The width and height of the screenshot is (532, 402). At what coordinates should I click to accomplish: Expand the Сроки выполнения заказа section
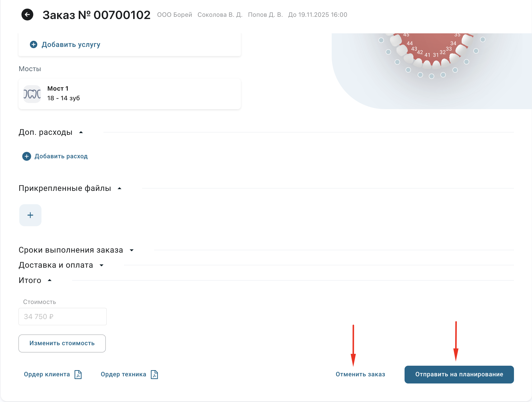pos(132,250)
